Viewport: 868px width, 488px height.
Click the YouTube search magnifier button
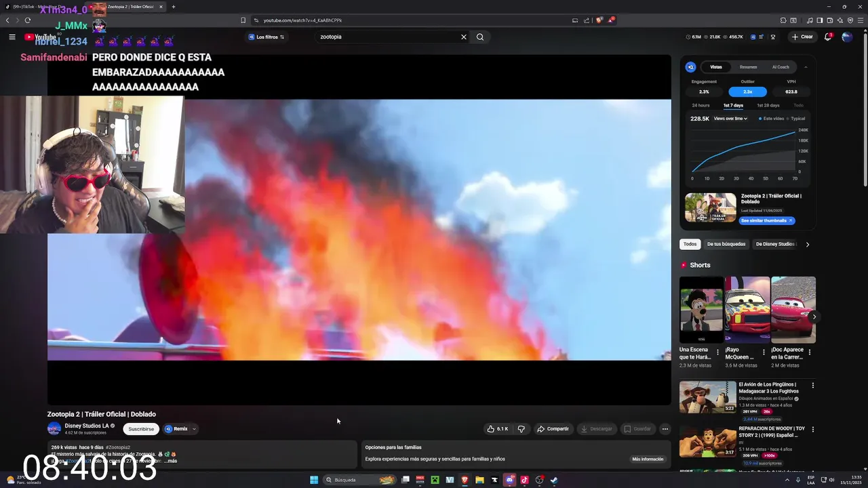480,37
